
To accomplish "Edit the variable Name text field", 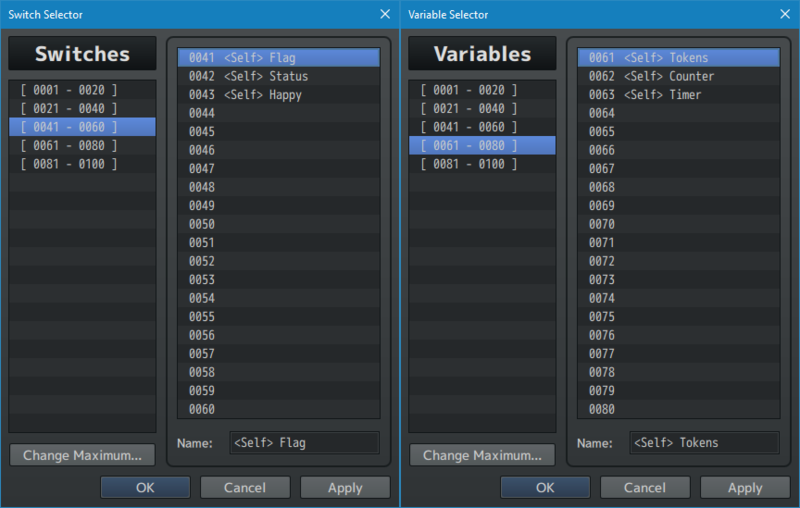I will tap(704, 443).
